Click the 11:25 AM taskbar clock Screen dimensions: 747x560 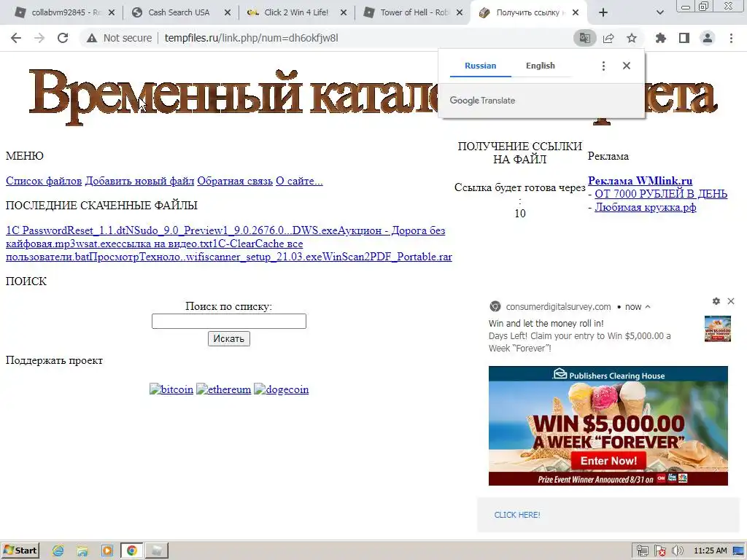(x=711, y=551)
